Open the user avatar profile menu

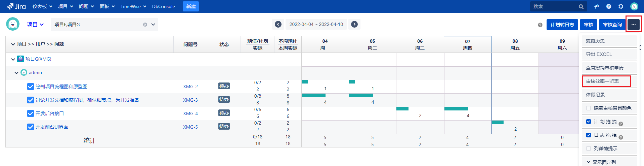pyautogui.click(x=634, y=6)
